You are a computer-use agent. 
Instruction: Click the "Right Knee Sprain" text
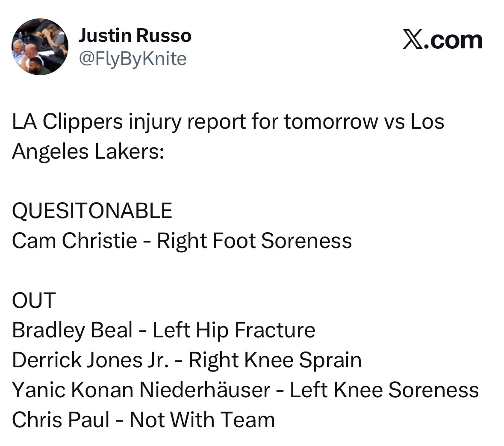tap(275, 360)
